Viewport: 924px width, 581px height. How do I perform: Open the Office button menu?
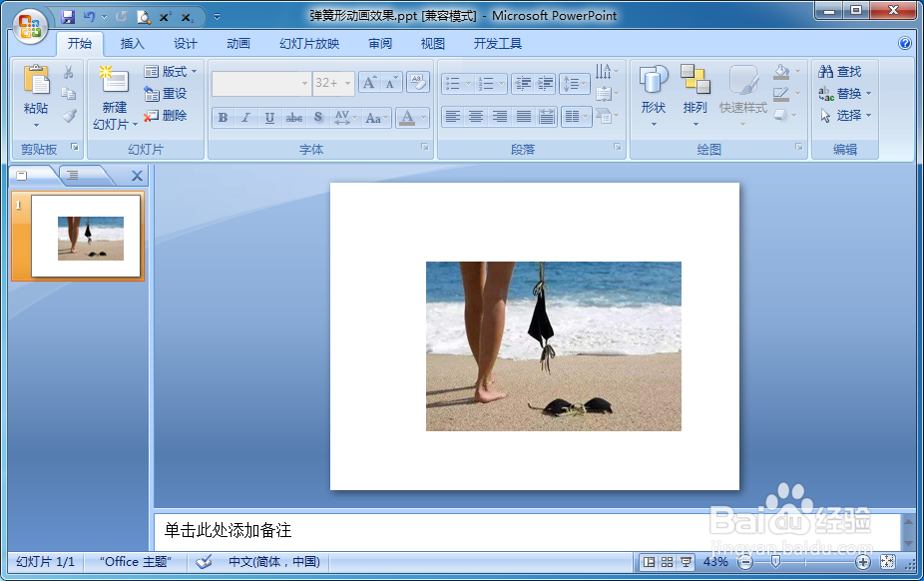(30, 27)
